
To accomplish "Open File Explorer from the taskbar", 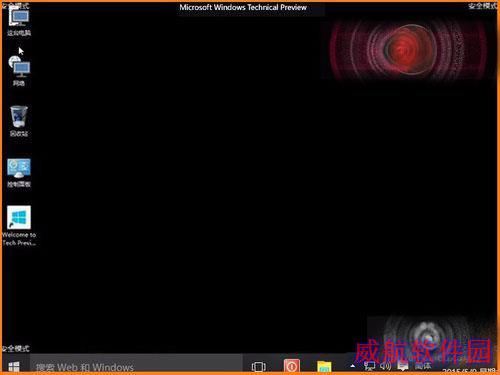I will pos(324,367).
